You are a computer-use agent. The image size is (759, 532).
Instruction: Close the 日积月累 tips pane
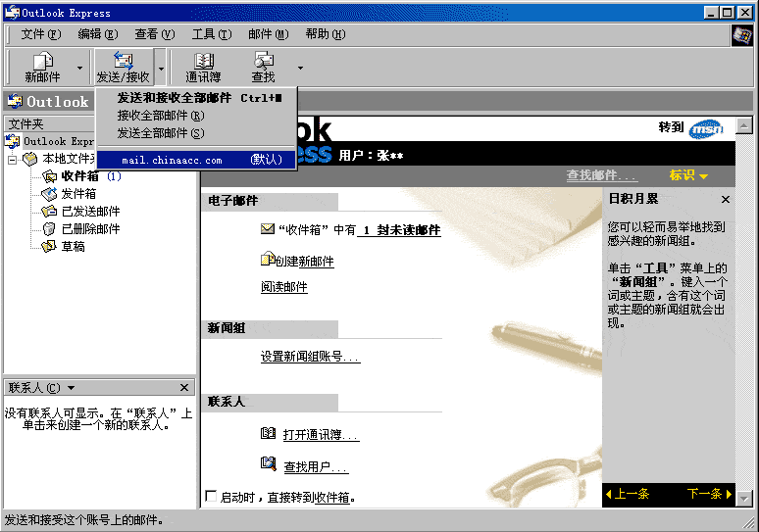point(725,199)
